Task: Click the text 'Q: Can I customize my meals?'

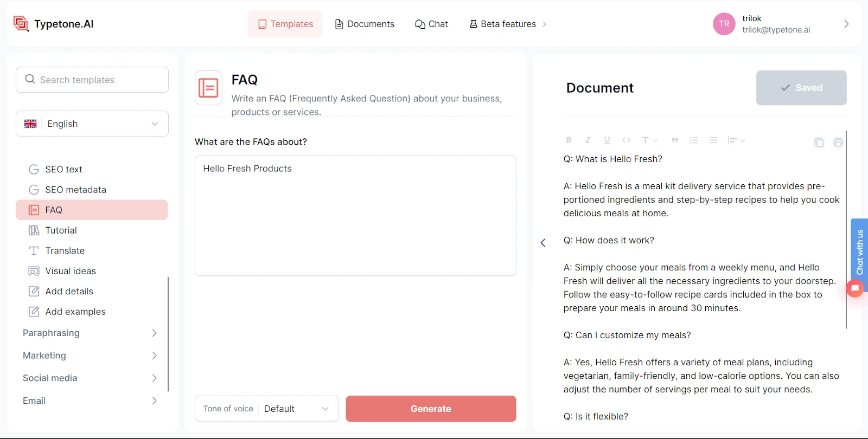Action: [x=627, y=335]
